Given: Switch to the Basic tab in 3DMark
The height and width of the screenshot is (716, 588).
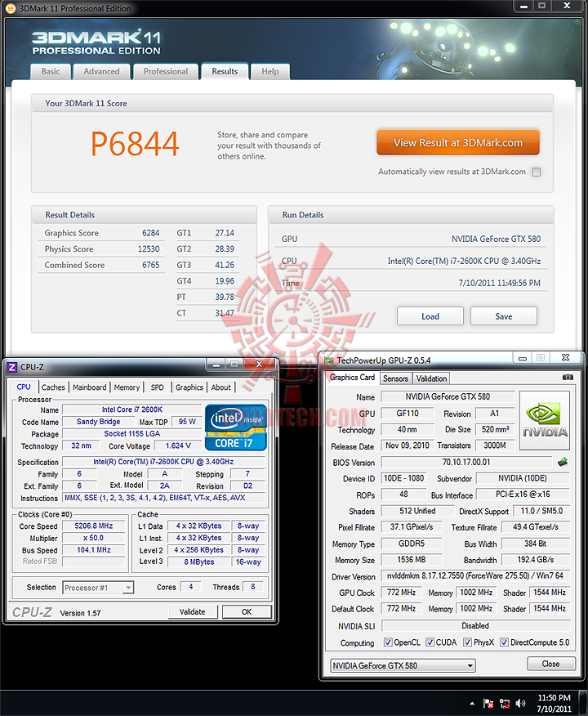Looking at the screenshot, I should point(51,72).
